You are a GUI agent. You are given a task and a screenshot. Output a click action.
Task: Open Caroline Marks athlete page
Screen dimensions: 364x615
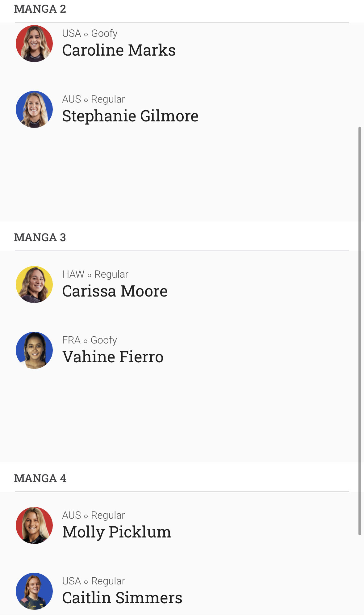[x=119, y=50]
